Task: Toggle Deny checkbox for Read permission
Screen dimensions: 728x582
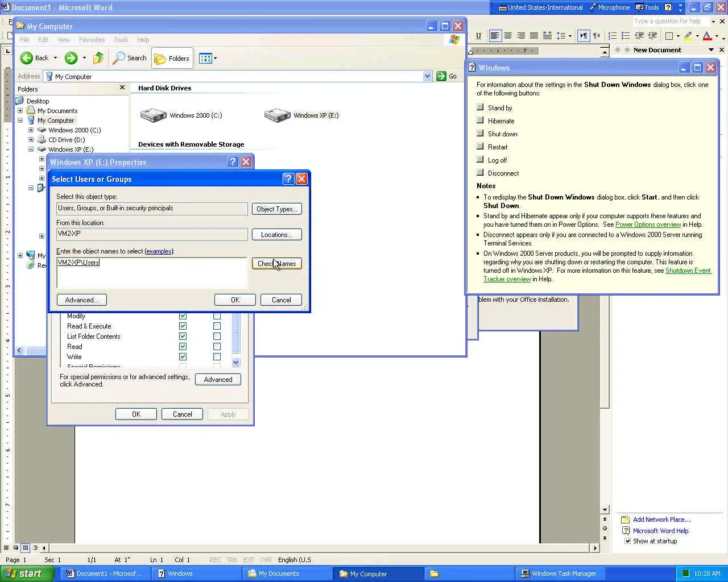Action: (217, 347)
